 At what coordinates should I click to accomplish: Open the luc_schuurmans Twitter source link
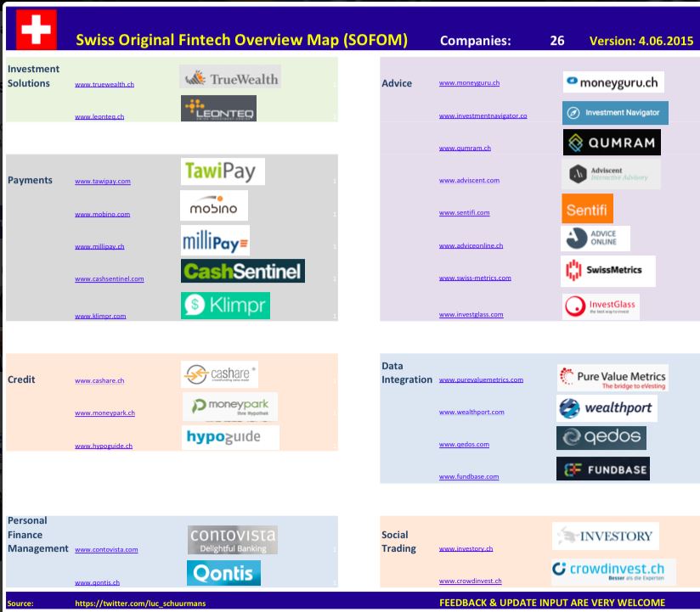[140, 603]
